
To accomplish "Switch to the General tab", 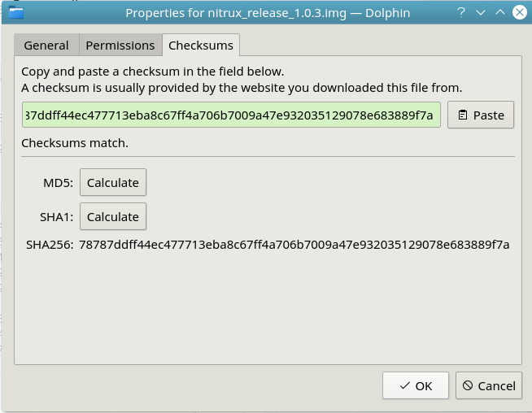I will tap(46, 46).
